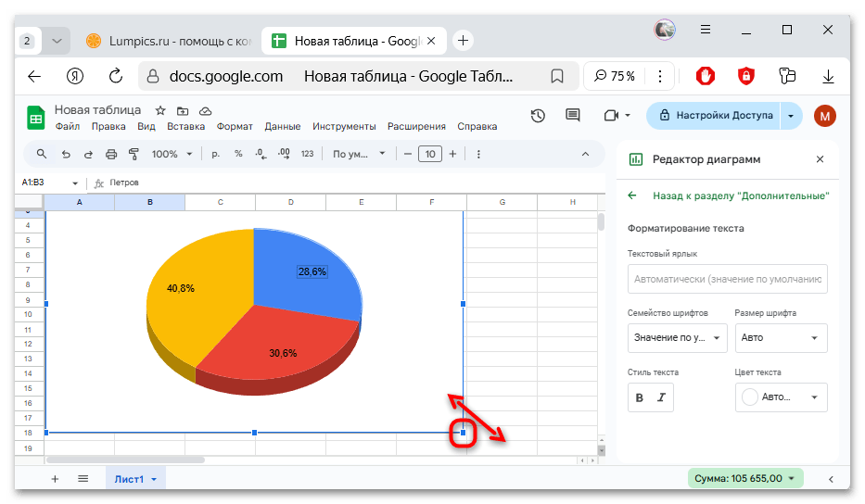Open the text color picker
The image size is (865, 504).
[x=780, y=397]
